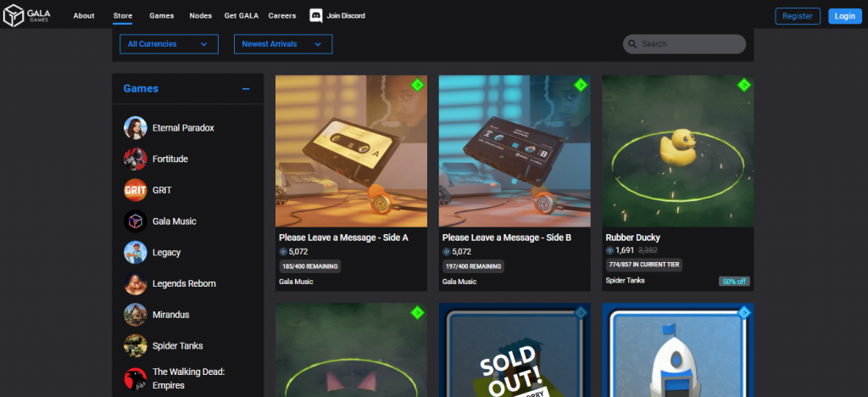Viewport: 868px width, 397px height.
Task: Click the '197/400 REMAINING' badge
Action: pyautogui.click(x=473, y=266)
